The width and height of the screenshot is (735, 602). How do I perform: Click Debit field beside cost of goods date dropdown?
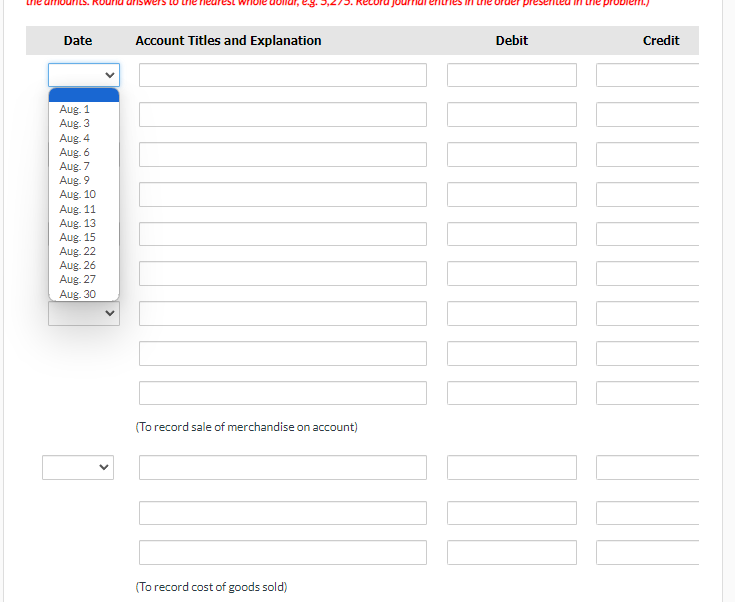point(512,467)
